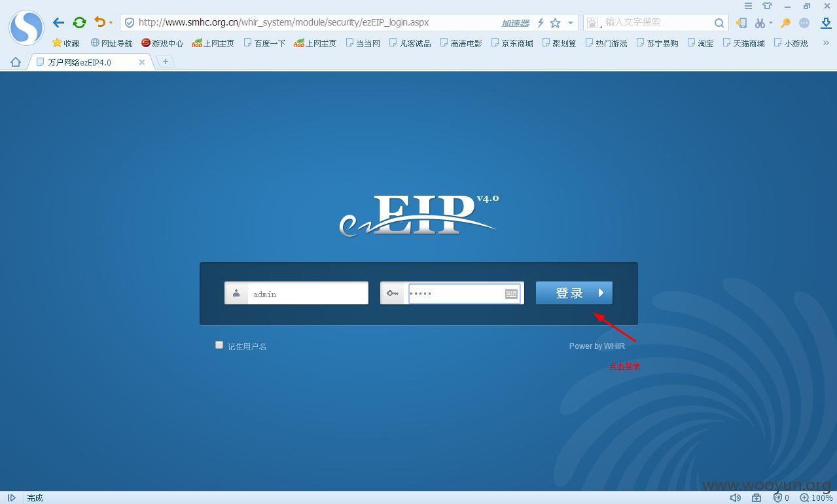Click the key icon beside password field
This screenshot has width=837, height=504.
(393, 293)
